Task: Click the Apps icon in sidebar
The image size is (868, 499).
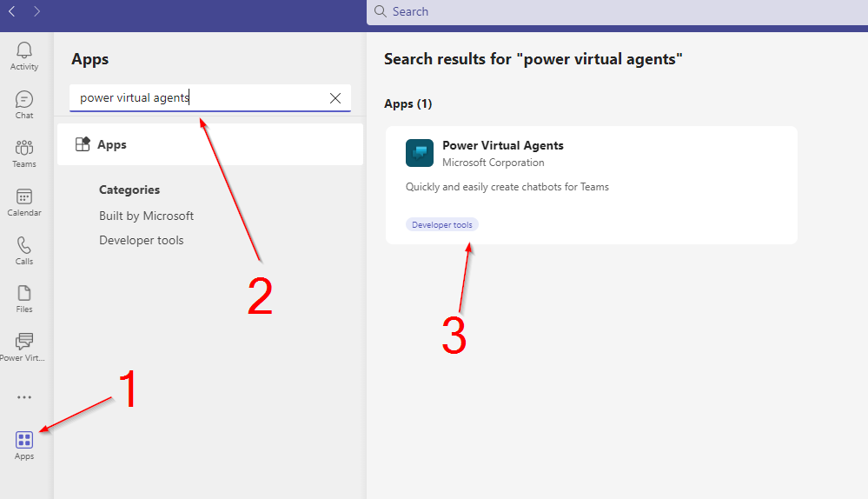Action: pyautogui.click(x=24, y=444)
